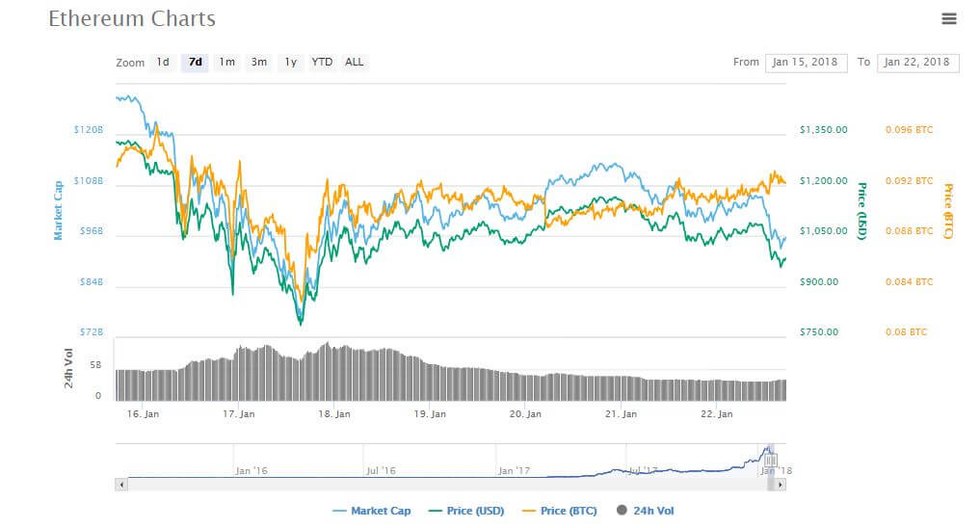Image resolution: width=980 pixels, height=528 pixels.
Task: Click the $750.00 price axis label
Action: 819,332
